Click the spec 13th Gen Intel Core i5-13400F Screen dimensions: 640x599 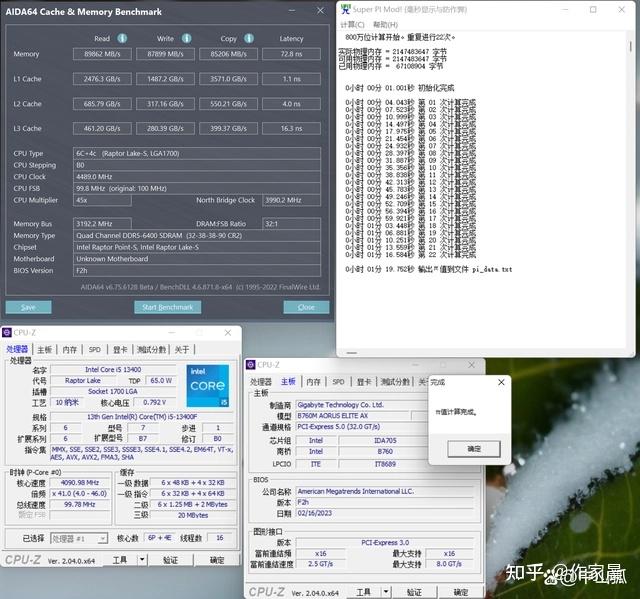pyautogui.click(x=142, y=417)
